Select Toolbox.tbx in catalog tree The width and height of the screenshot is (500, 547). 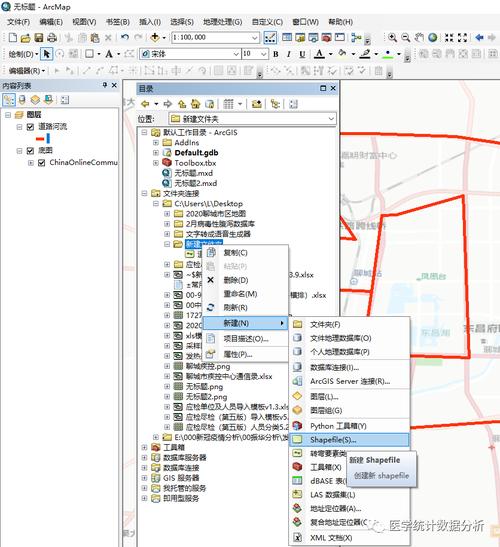click(x=195, y=163)
